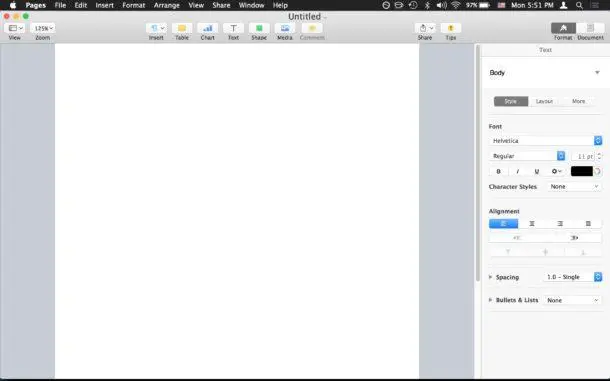Screen dimensions: 610x381
Task: Open the Character Styles dropdown
Action: (x=574, y=187)
